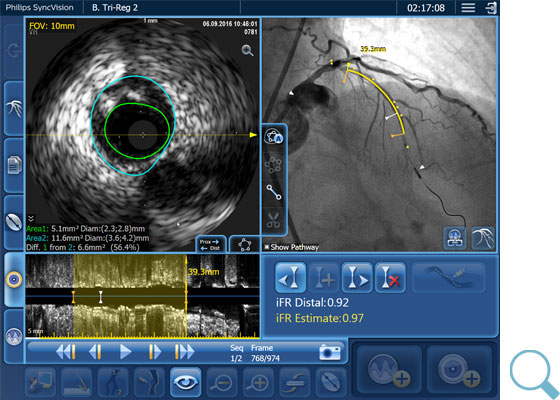Select the length measurement line tool
Screen dimensions: 560x400
pos(274,192)
